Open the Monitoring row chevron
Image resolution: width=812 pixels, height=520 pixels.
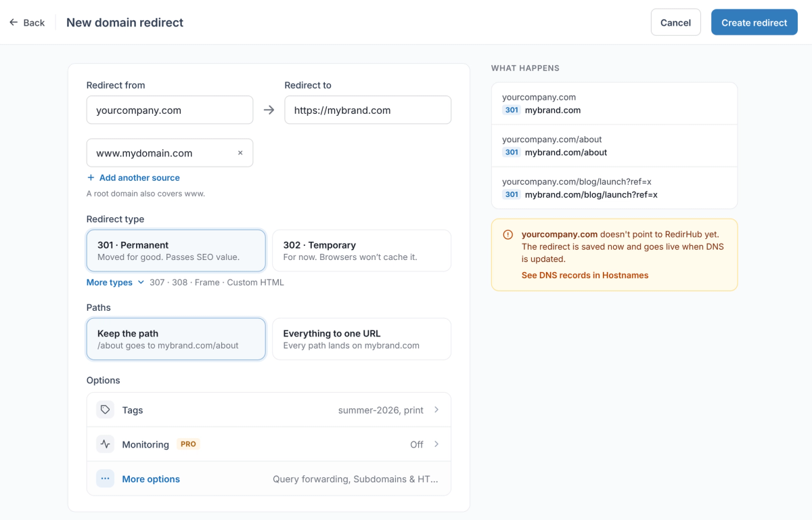point(436,444)
